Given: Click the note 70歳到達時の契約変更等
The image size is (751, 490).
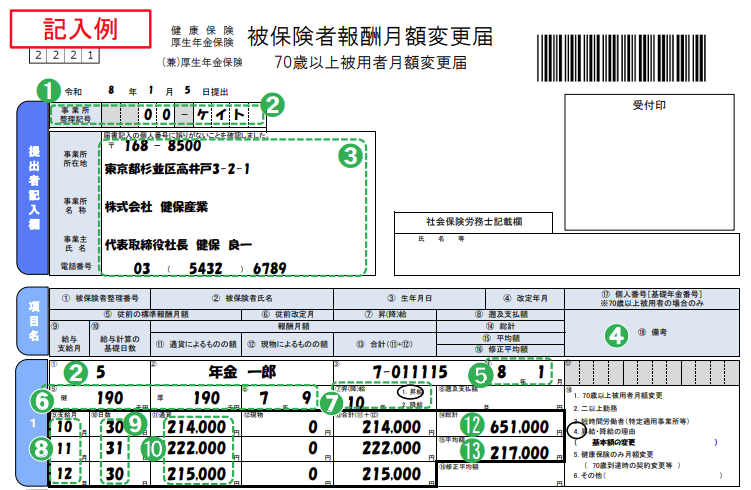Looking at the screenshot, I should point(632,465).
